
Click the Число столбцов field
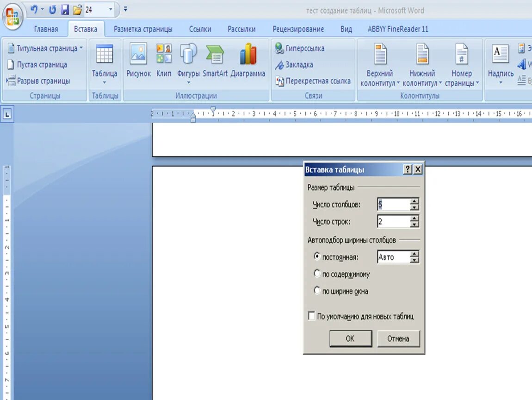(x=393, y=205)
